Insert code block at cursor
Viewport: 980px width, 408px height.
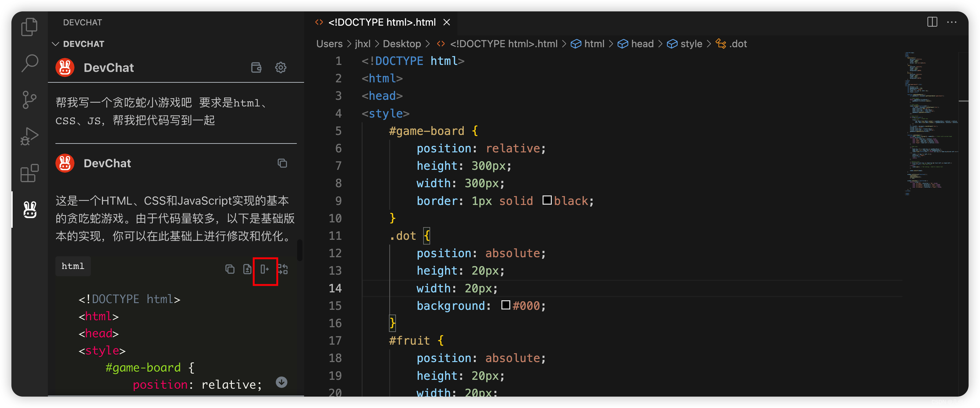click(x=265, y=269)
